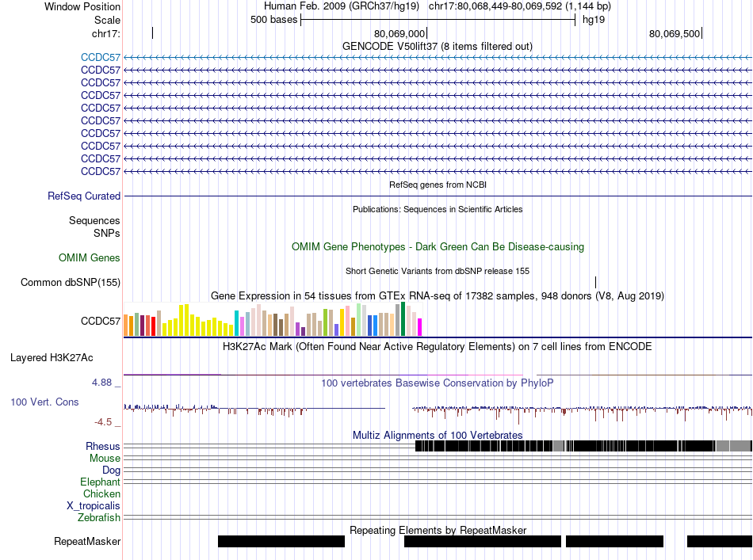The width and height of the screenshot is (753, 560).
Task: Click the OMIM Genes track label
Action: (90, 258)
